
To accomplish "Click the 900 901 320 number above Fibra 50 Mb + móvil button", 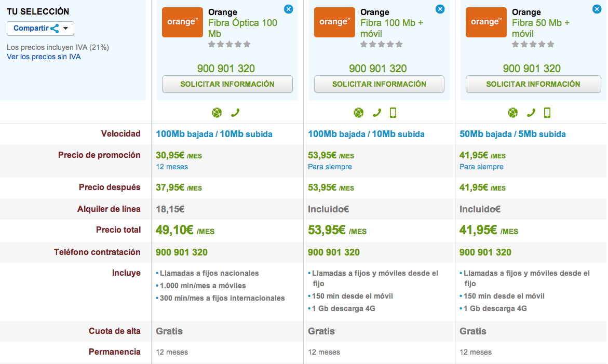I will [532, 69].
